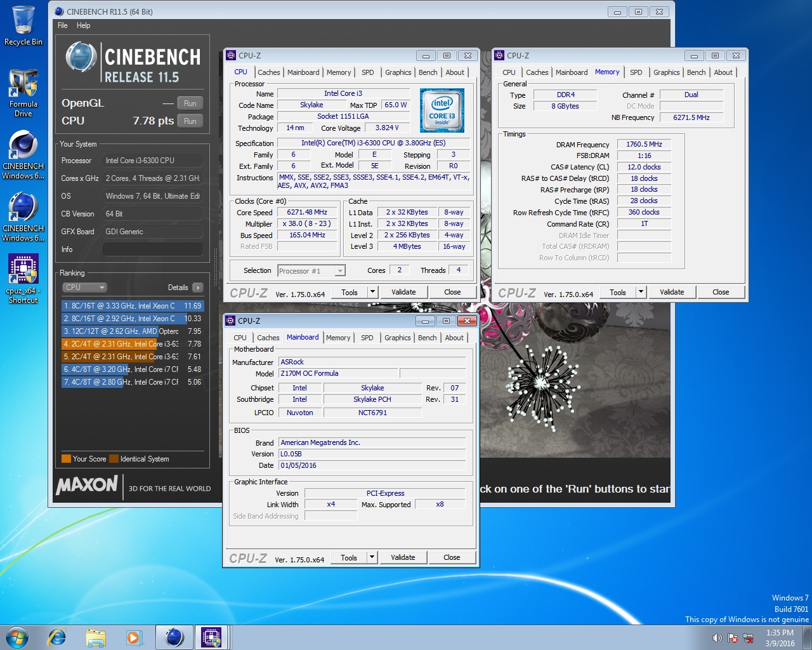
Task: Click the Tools button in the CPU-Z Mainboard window
Action: (x=349, y=557)
